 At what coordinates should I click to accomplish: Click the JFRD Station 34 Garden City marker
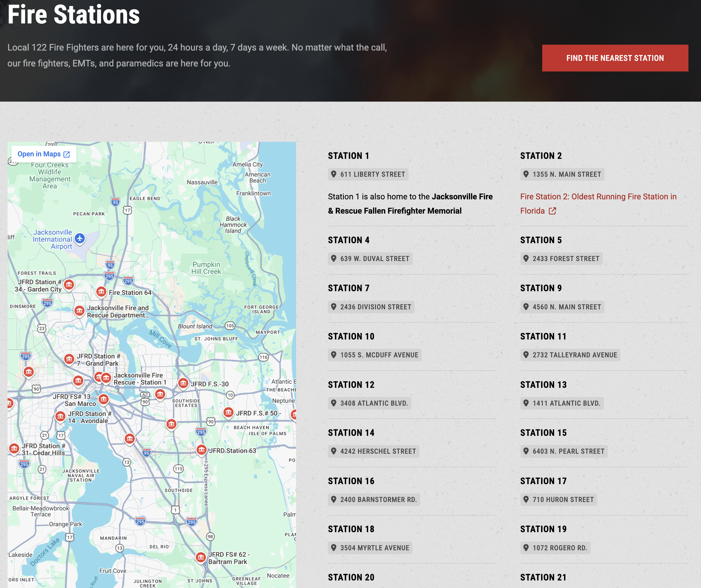69,285
